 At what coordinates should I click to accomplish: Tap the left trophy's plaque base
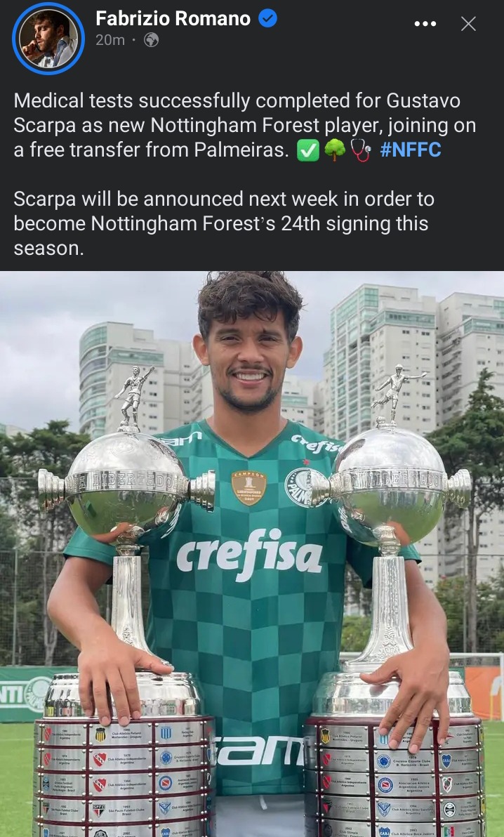[124, 777]
